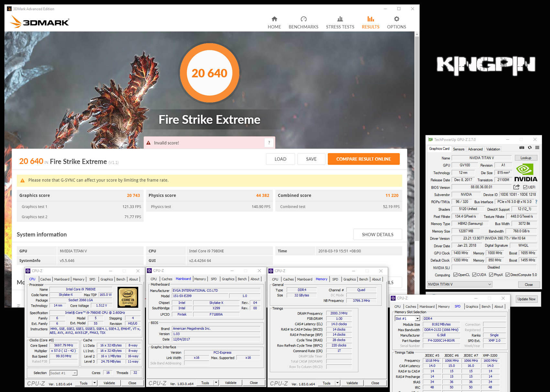Click the Physics score value 44 382
This screenshot has width=550, height=392.
pos(262,195)
